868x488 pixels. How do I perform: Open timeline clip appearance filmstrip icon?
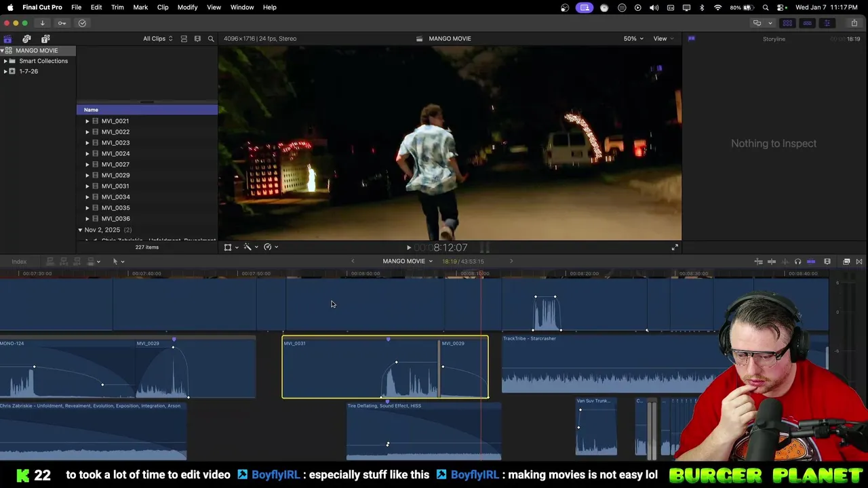click(x=827, y=262)
